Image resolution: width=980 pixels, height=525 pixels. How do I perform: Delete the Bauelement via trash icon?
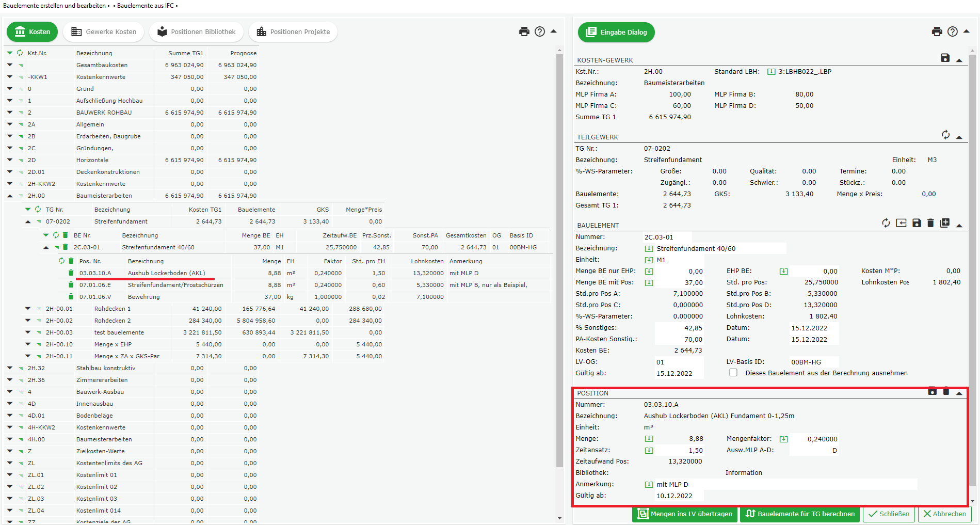point(930,223)
